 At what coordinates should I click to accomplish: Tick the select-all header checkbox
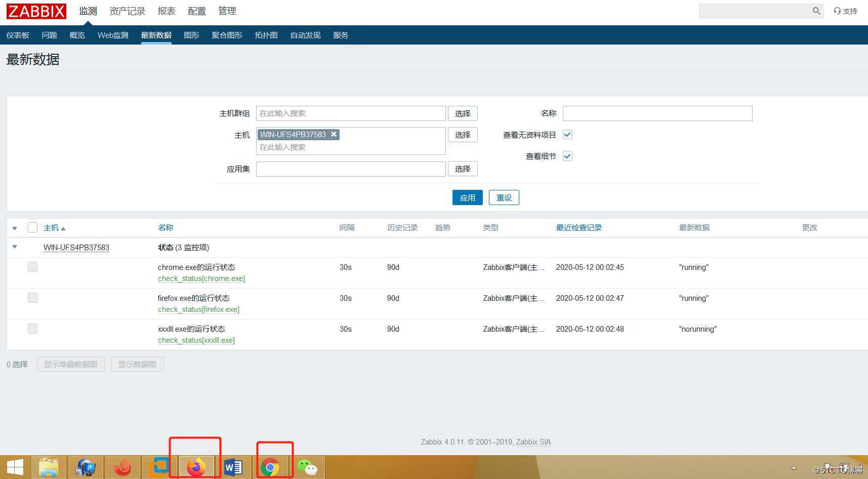(32, 227)
